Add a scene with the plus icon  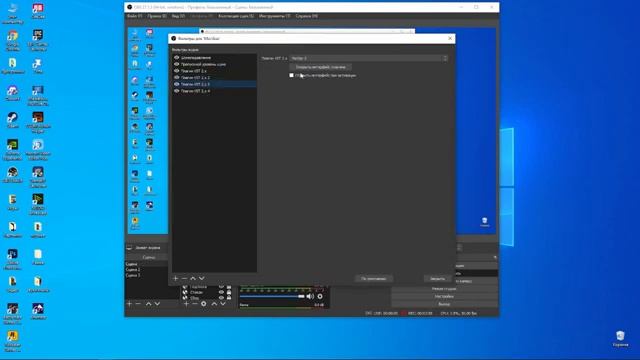click(x=129, y=304)
